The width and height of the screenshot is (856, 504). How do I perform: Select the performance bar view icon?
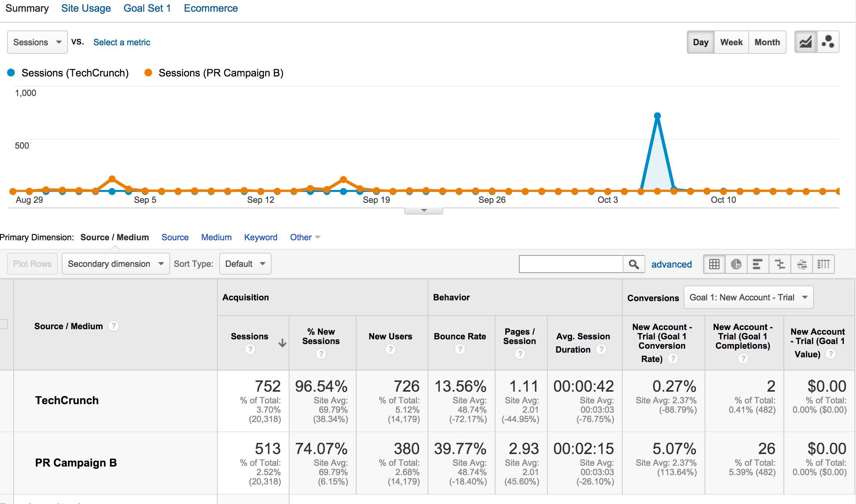coord(758,264)
